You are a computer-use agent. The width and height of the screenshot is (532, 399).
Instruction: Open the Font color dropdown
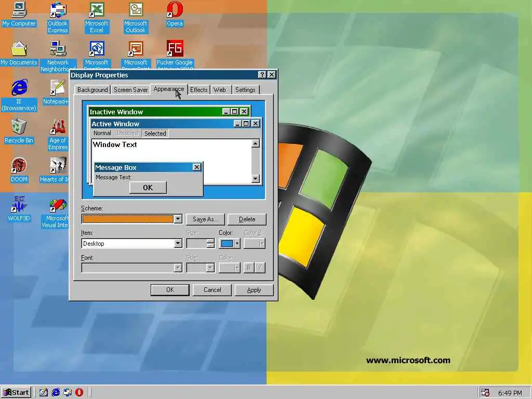tap(237, 268)
